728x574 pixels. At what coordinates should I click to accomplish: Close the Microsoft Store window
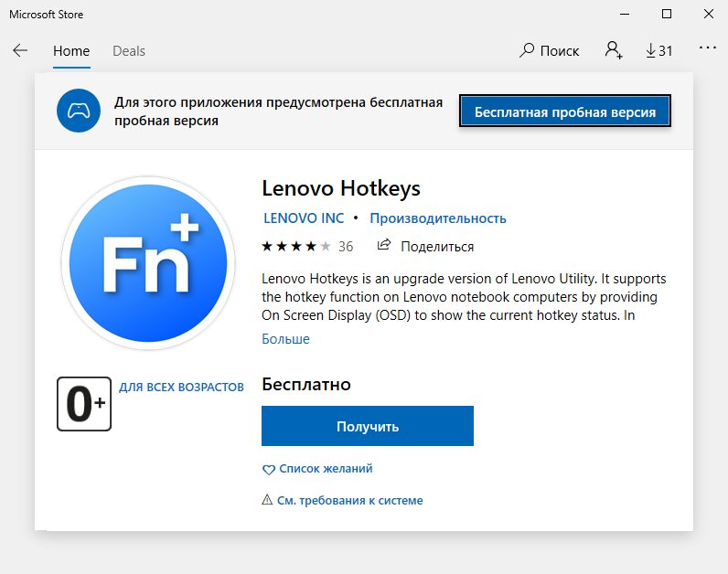coord(709,14)
